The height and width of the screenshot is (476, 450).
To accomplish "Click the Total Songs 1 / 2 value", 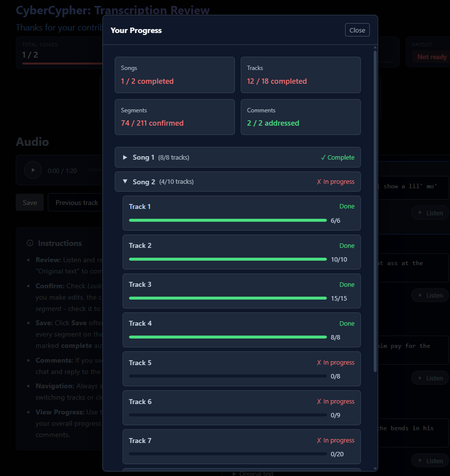I will (30, 55).
